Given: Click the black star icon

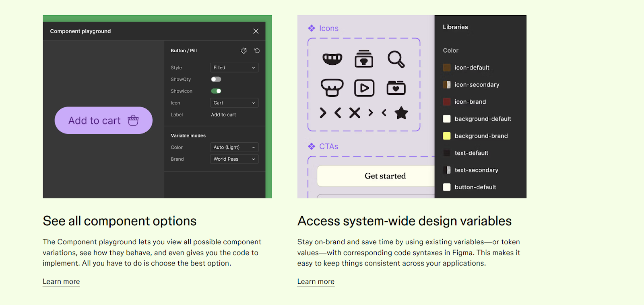Looking at the screenshot, I should (401, 113).
